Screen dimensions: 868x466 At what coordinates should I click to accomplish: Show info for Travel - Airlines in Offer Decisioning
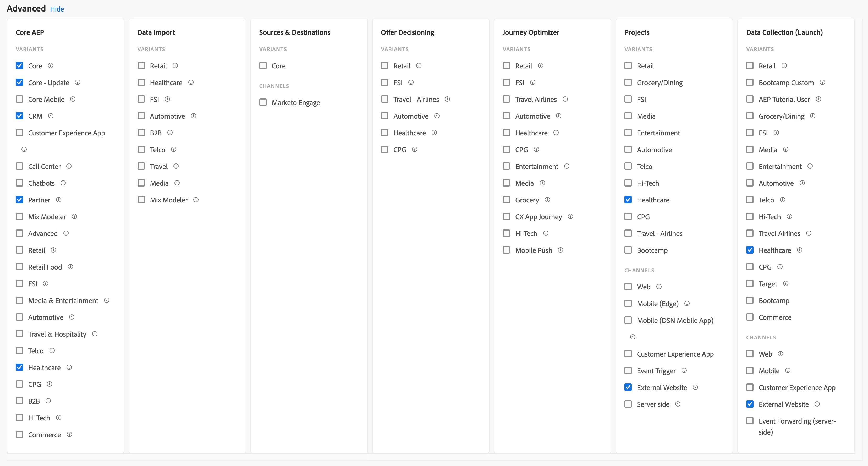point(447,99)
